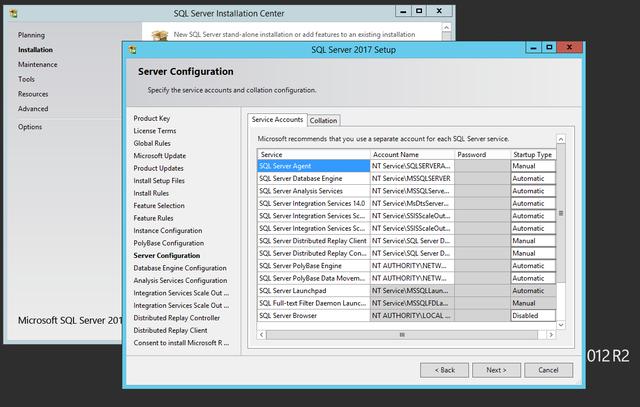Click Distributed Replay Controller step

(176, 318)
